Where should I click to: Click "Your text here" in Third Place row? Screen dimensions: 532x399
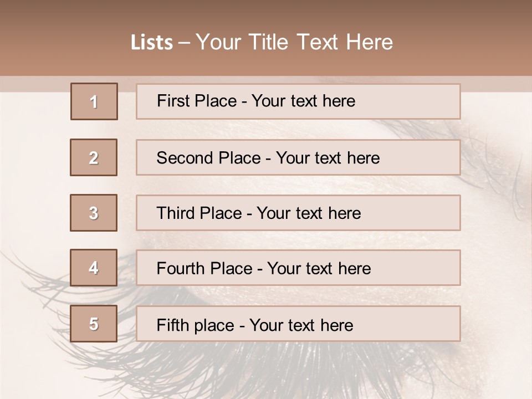(309, 213)
